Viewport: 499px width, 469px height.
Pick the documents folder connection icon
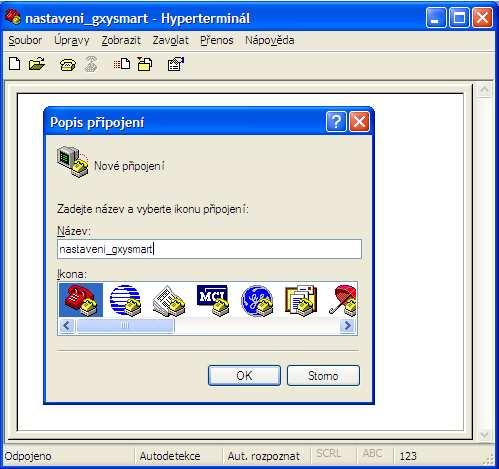click(301, 300)
